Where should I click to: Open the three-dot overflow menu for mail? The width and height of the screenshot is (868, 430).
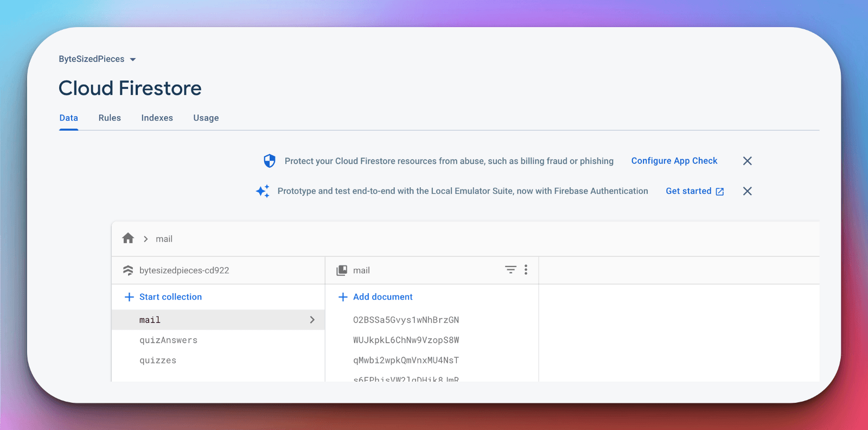(525, 269)
